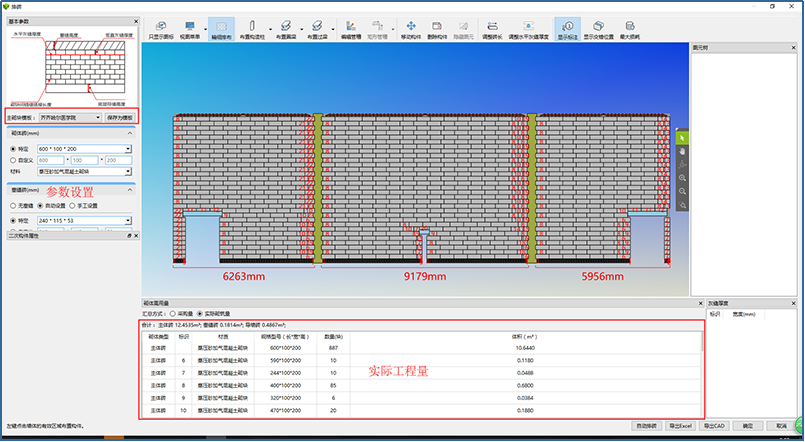Viewport: 805px width, 442px height.
Task: Activate the 移动构件 move tool
Action: click(411, 29)
